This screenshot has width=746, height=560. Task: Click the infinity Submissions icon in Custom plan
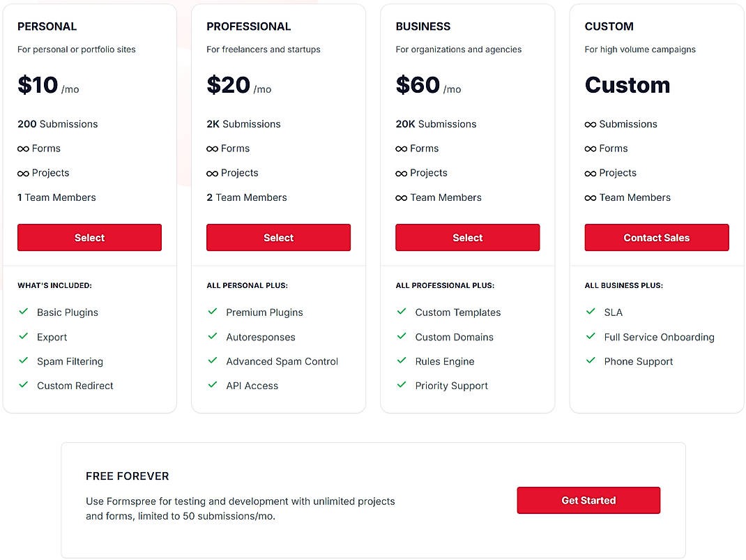point(590,123)
